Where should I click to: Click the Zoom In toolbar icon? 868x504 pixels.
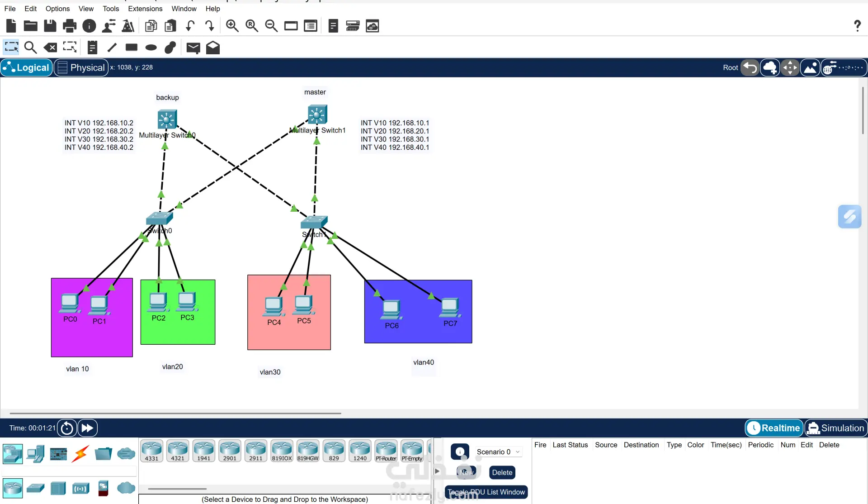tap(232, 26)
